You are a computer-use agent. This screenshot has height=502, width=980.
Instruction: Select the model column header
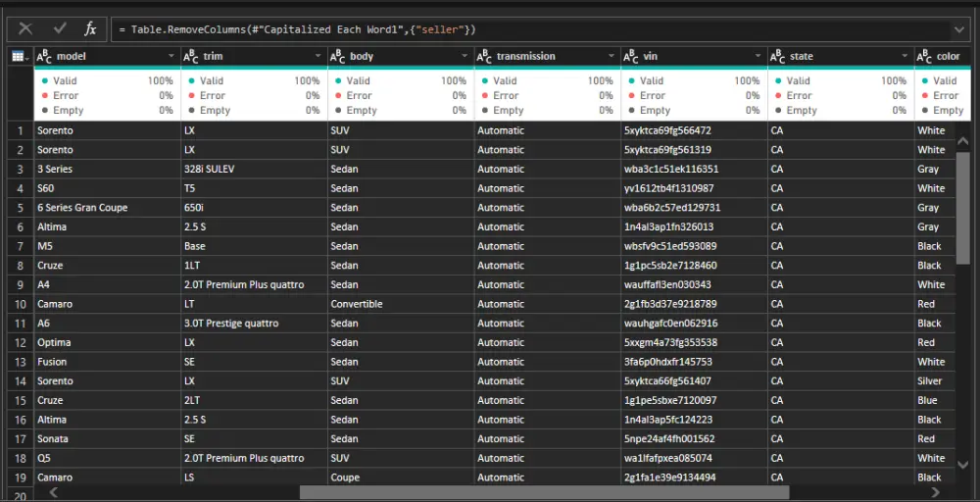coord(108,56)
